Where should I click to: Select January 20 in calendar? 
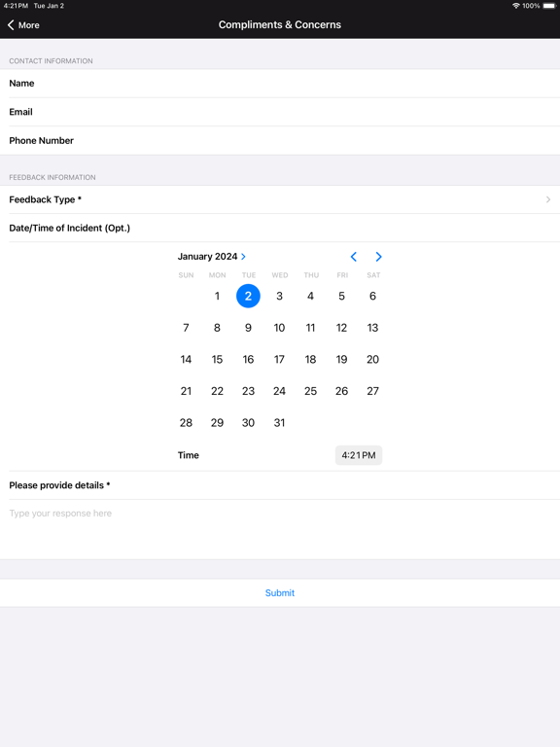[373, 359]
